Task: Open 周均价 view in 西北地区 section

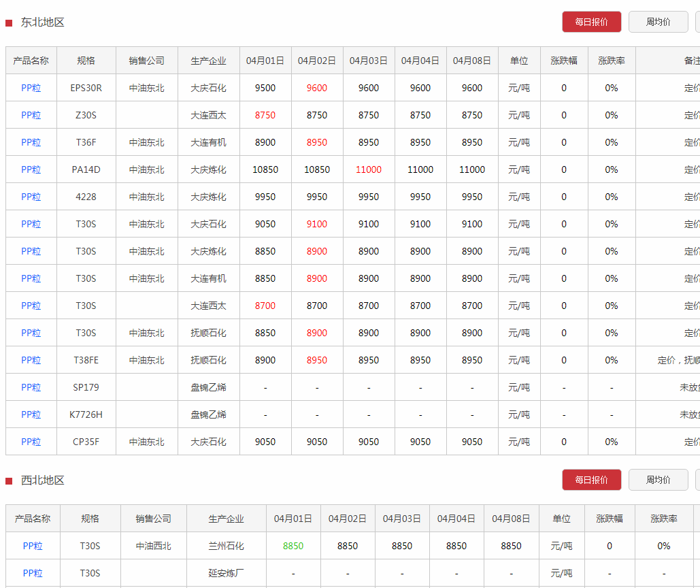Action: coord(658,480)
